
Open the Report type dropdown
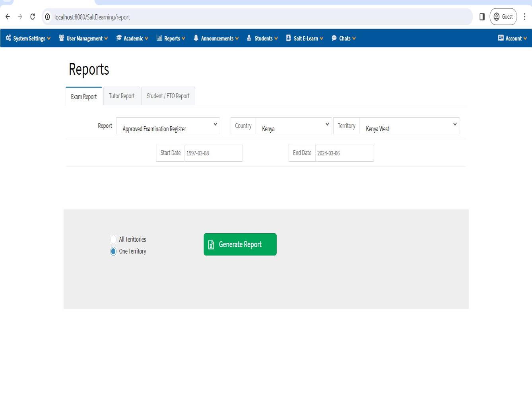[x=168, y=126]
